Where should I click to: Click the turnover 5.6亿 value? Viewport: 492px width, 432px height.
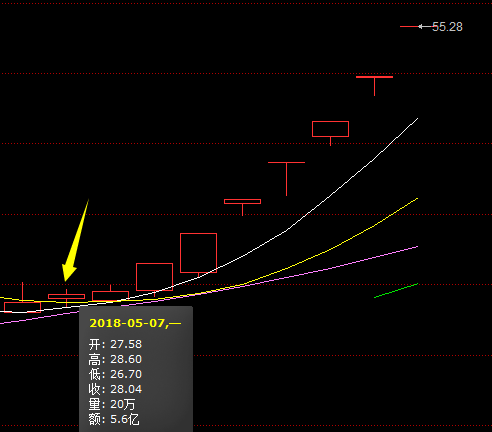coord(125,419)
